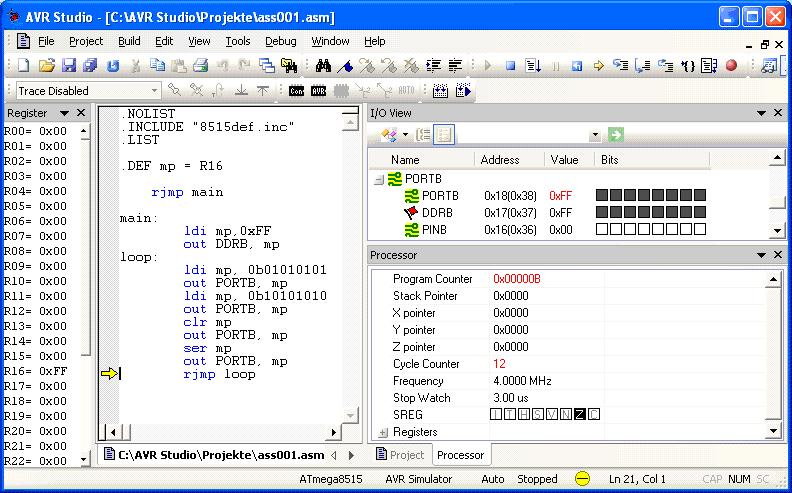Click the Find in Files icon
The image size is (792, 493).
pyautogui.click(x=289, y=65)
